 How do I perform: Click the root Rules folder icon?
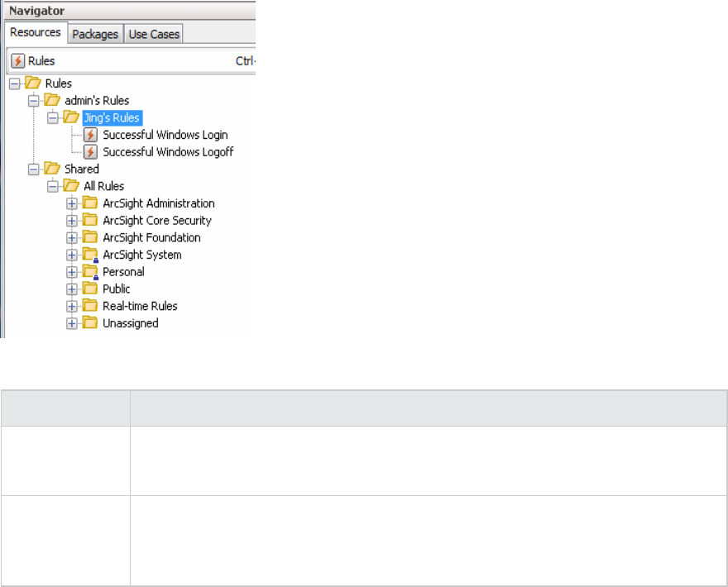pos(32,83)
